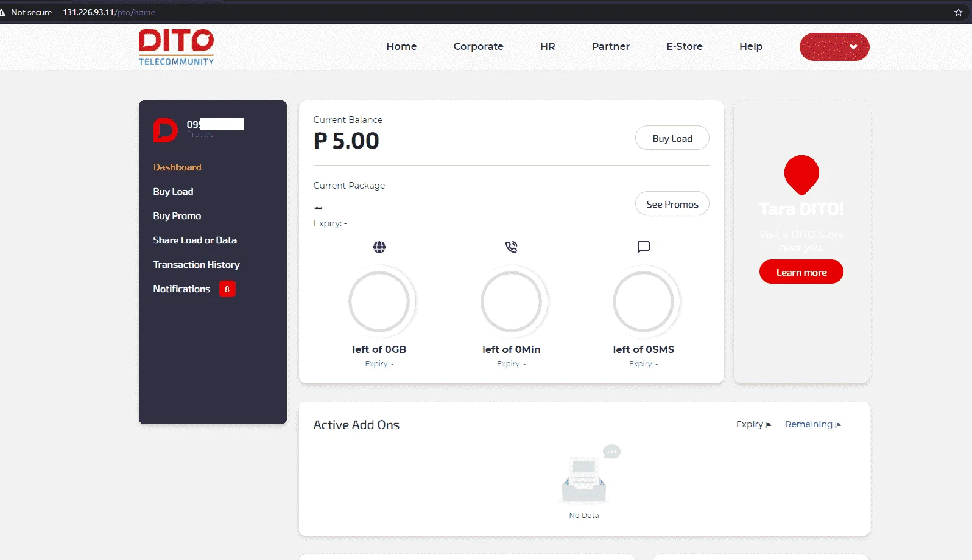
Task: Click the 'left of 0Min' label
Action: (x=512, y=349)
